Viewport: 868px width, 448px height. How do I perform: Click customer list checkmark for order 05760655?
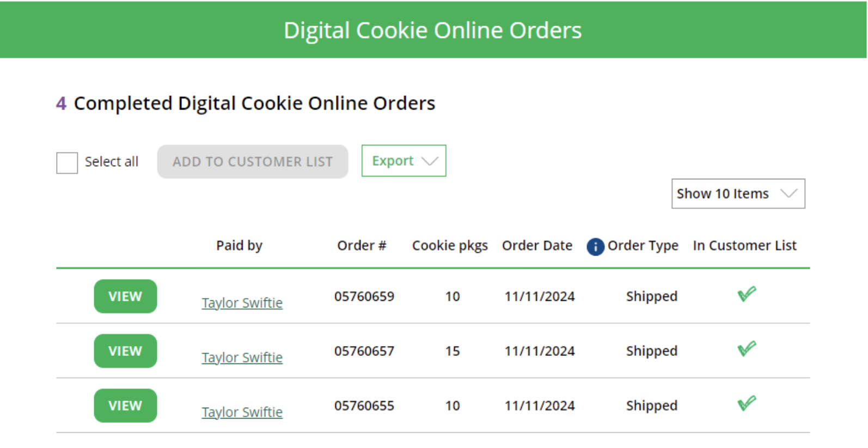[747, 403]
